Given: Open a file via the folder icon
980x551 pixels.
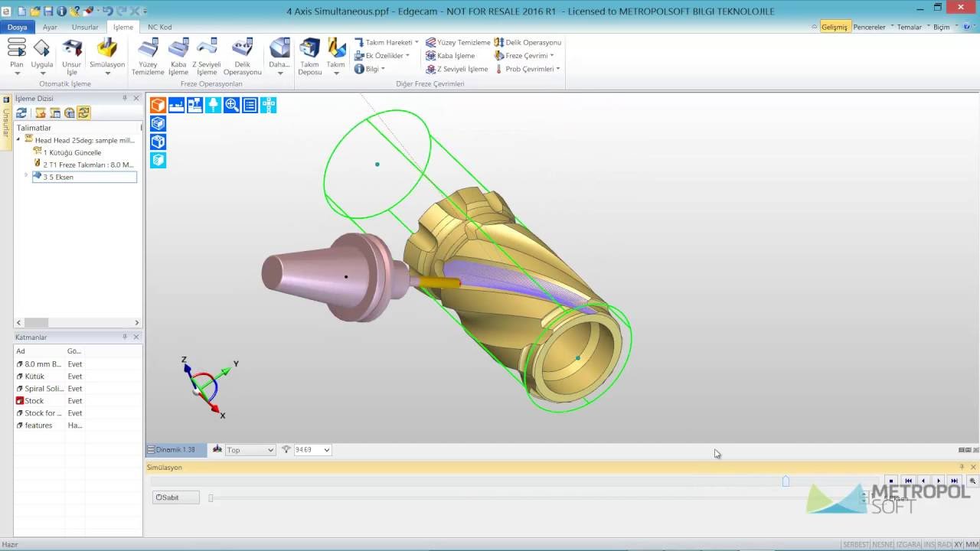Looking at the screenshot, I should 35,11.
